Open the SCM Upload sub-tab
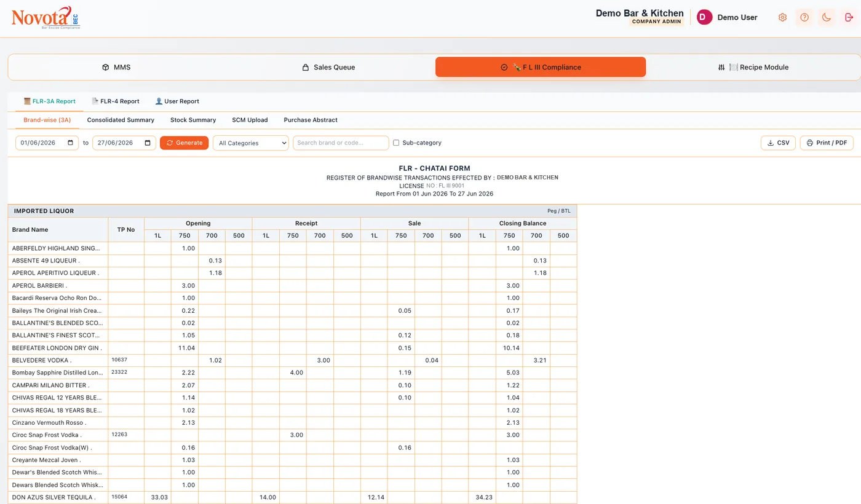Viewport: 861px width, 504px height. (250, 120)
